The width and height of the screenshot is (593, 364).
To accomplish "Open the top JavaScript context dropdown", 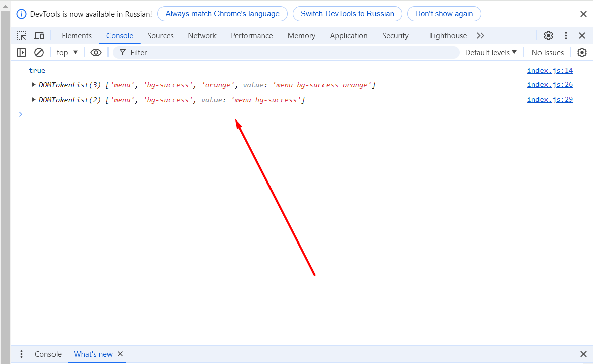I will pyautogui.click(x=67, y=52).
